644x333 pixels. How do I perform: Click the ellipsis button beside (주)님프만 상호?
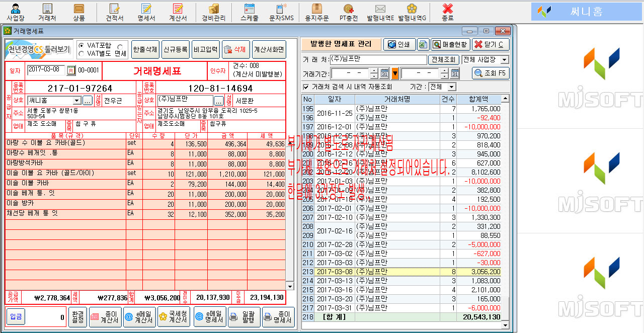point(220,101)
